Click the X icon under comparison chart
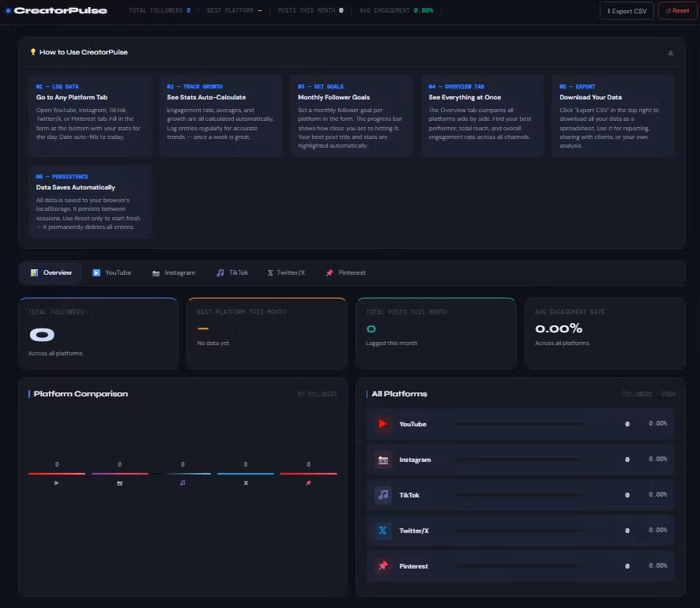Screen dimensions: 700x608 pos(246,482)
